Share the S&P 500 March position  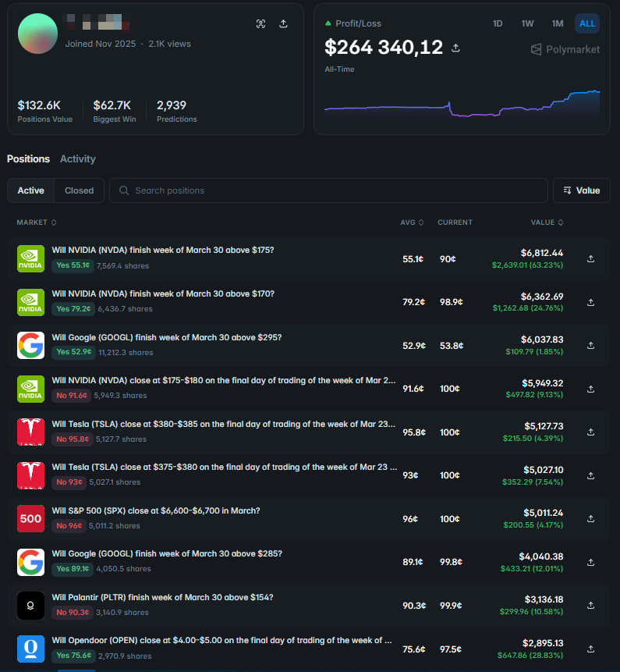click(590, 518)
